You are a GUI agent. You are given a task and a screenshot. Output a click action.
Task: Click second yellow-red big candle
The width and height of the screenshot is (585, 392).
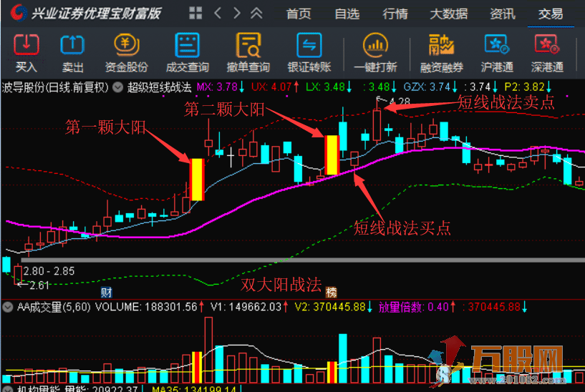[x=332, y=155]
